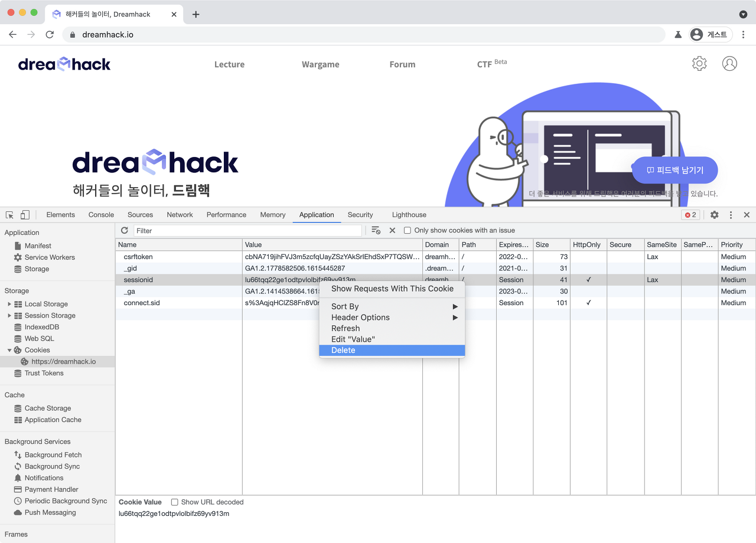Click the Chrome labs flask icon
This screenshot has height=543, width=756.
pos(679,35)
